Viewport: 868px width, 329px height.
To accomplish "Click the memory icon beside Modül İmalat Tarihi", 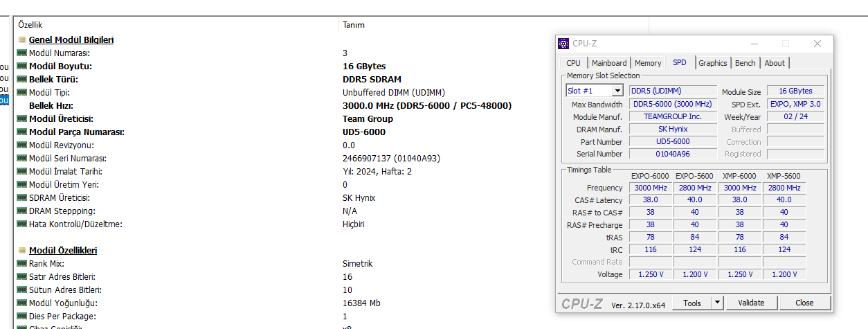I will click(x=21, y=171).
